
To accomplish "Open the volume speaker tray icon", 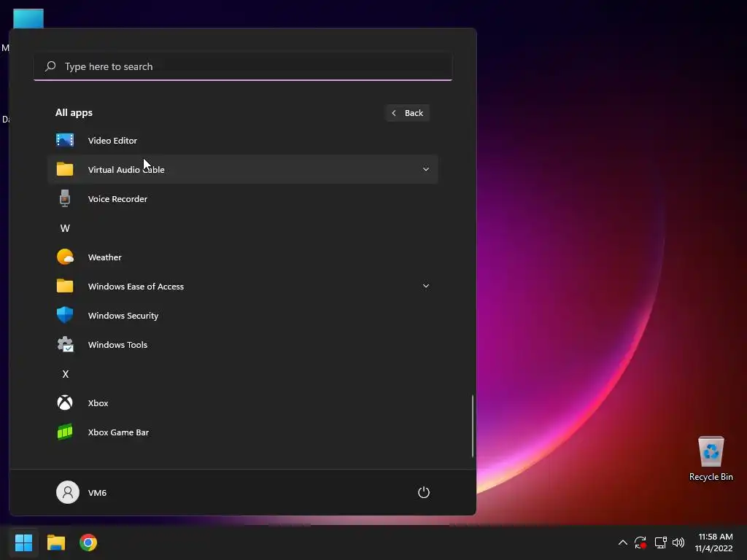I will [x=678, y=542].
